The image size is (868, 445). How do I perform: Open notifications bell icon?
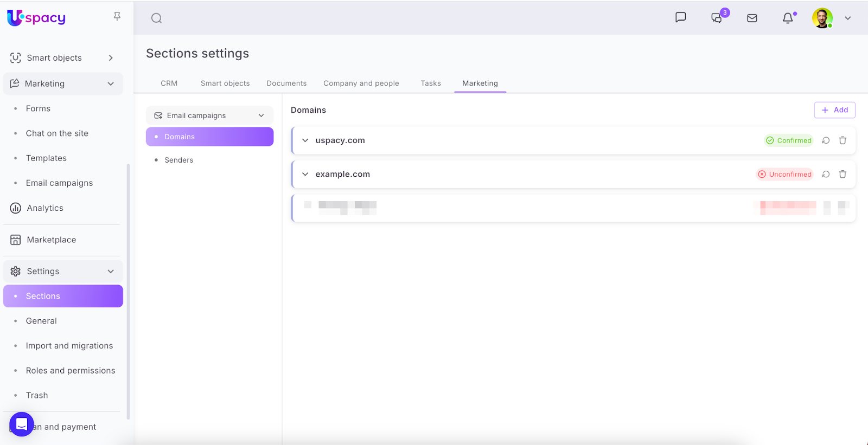click(x=788, y=18)
